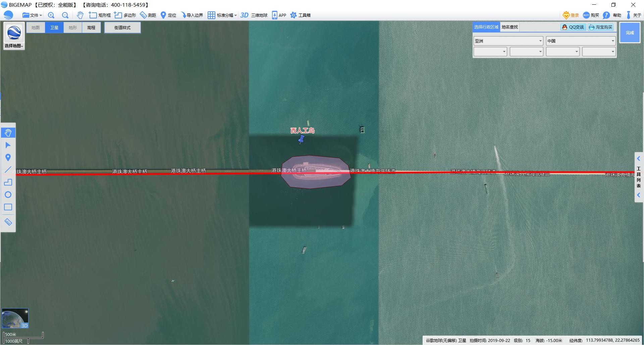This screenshot has width=644, height=345.
Task: Select the pan hand tool in left sidebar
Action: click(x=8, y=133)
